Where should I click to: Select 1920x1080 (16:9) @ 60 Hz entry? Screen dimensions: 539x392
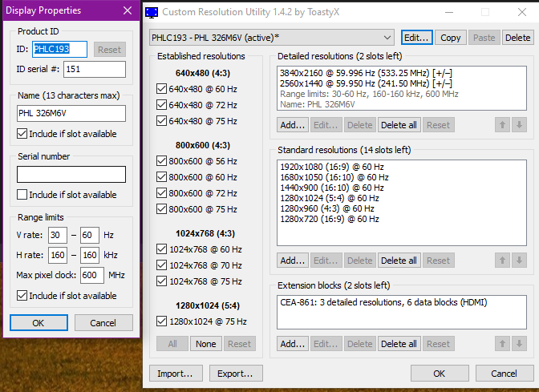(x=332, y=167)
